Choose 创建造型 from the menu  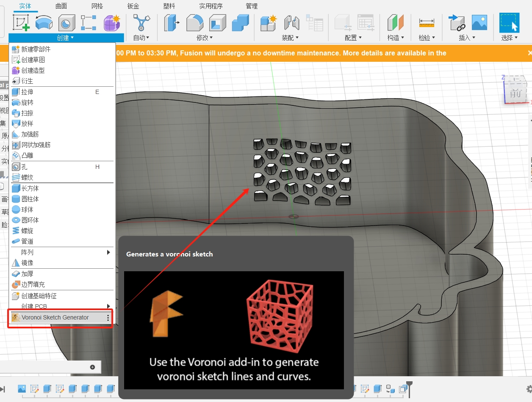(62, 70)
